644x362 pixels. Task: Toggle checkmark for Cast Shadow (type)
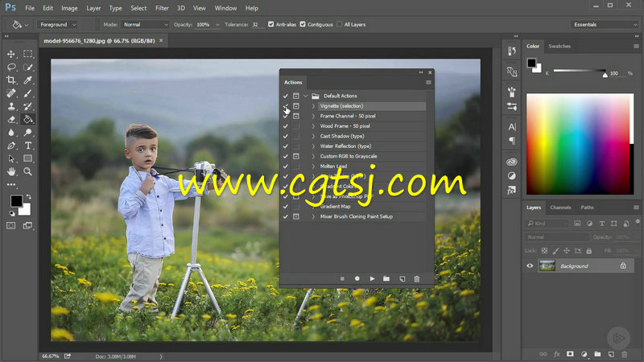[286, 136]
